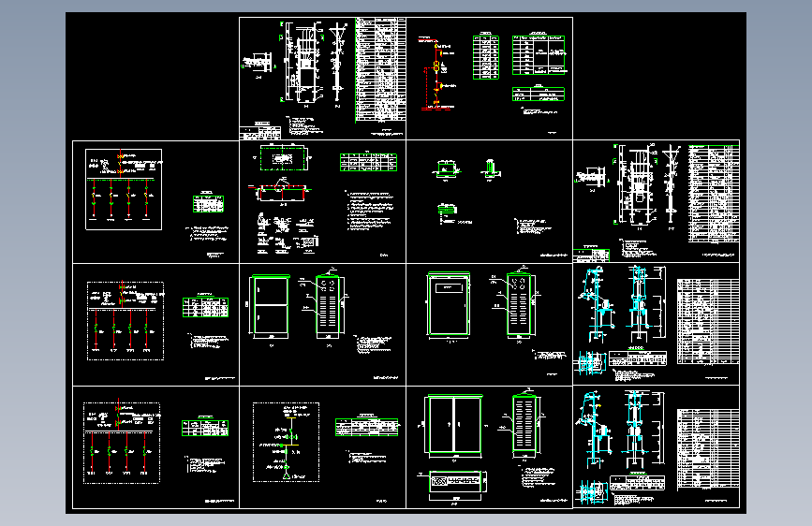Click the two-panel stacked cabinet front view
Viewport: 812px width, 526px height.
click(x=271, y=306)
